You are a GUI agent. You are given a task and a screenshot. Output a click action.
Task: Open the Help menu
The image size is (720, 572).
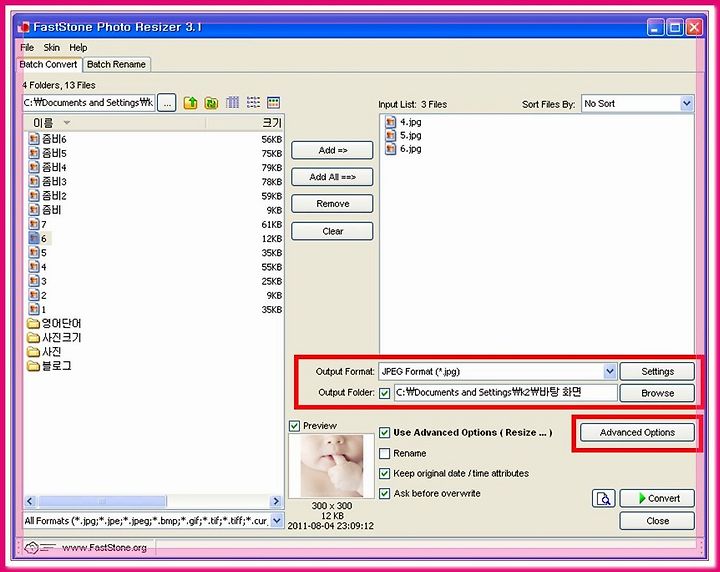point(78,48)
